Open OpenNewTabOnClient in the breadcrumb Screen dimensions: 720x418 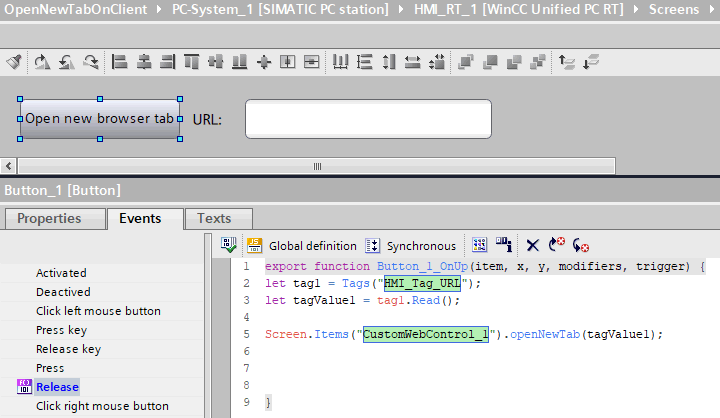tap(76, 9)
